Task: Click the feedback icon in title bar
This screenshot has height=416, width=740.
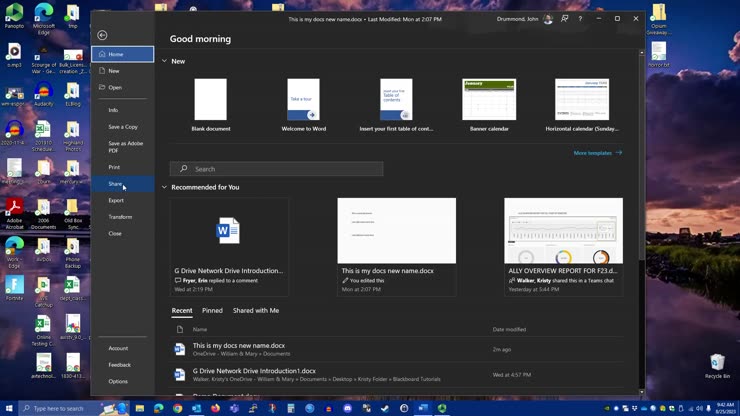Action: click(x=564, y=19)
